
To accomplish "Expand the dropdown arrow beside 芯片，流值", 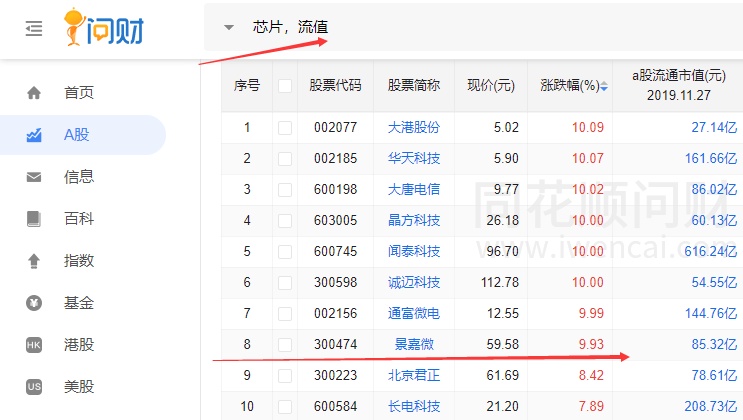I will pyautogui.click(x=229, y=27).
